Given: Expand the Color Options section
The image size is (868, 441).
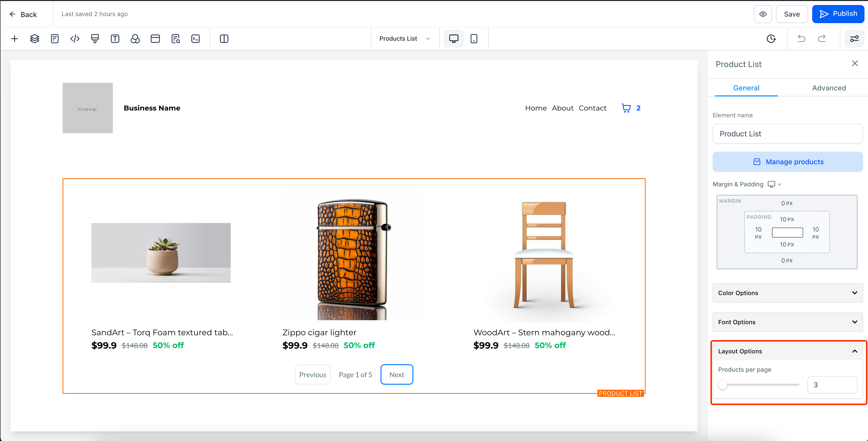Looking at the screenshot, I should tap(788, 293).
